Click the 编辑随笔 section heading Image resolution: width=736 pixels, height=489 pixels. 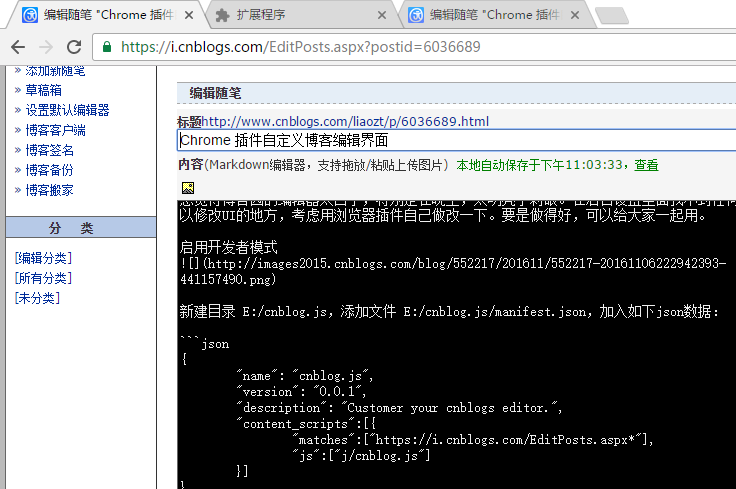215,93
